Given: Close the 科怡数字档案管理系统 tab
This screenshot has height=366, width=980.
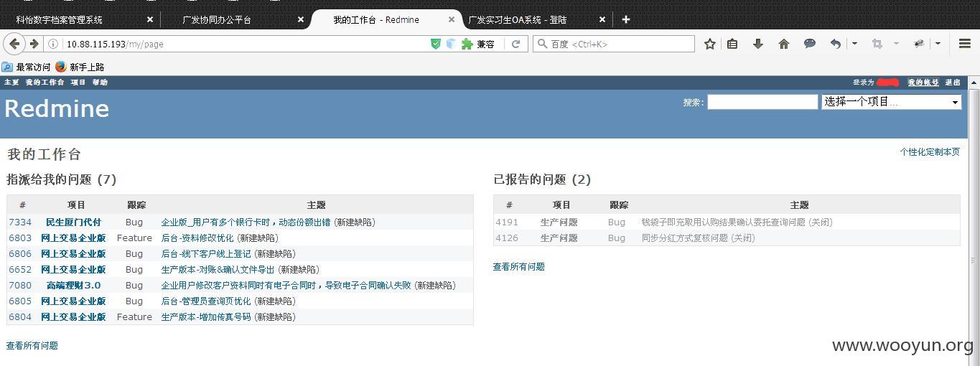Looking at the screenshot, I should 150,19.
